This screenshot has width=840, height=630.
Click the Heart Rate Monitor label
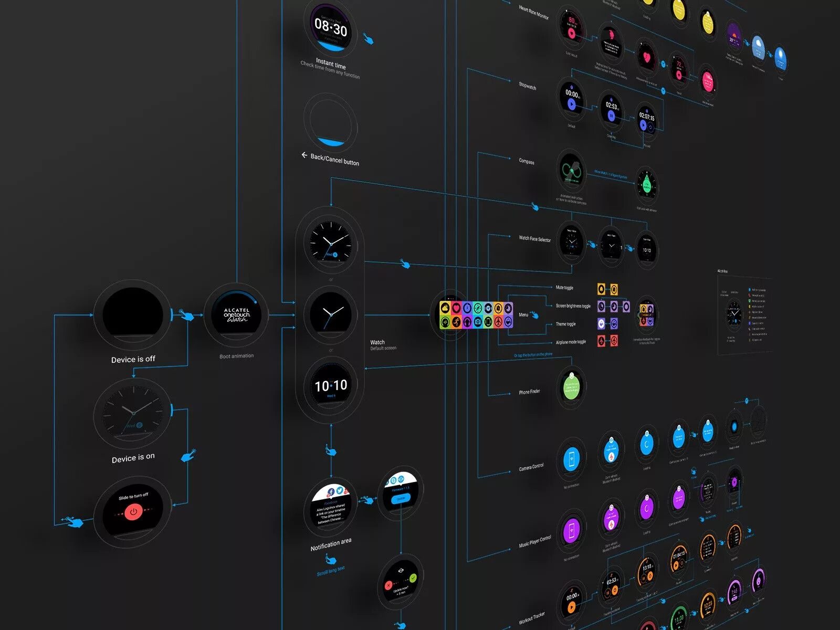pyautogui.click(x=533, y=12)
